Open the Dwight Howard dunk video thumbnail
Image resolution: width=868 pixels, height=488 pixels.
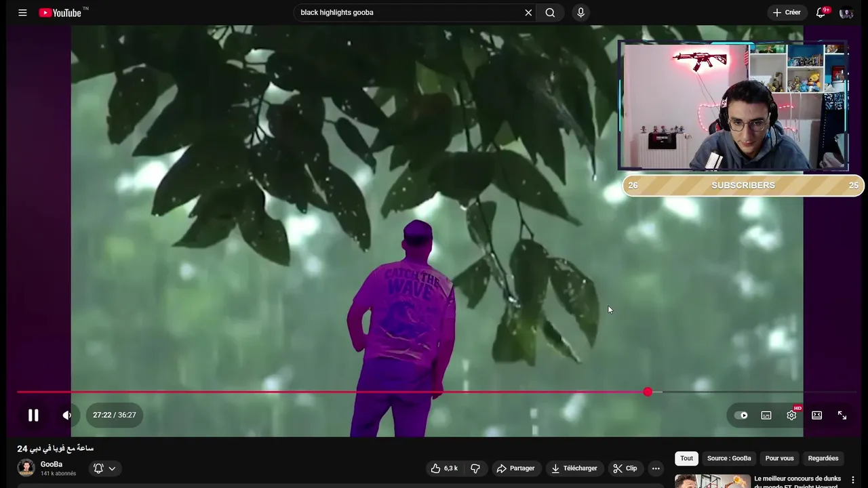[x=712, y=481]
